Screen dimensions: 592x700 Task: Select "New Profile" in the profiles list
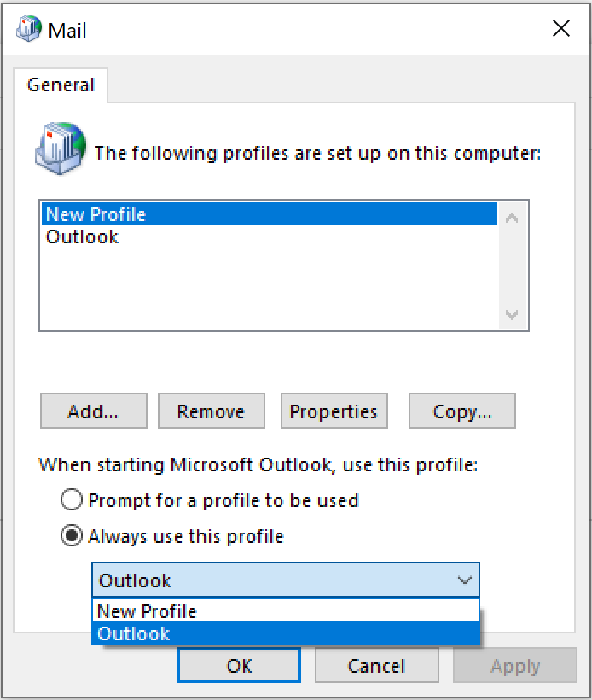pos(270,213)
